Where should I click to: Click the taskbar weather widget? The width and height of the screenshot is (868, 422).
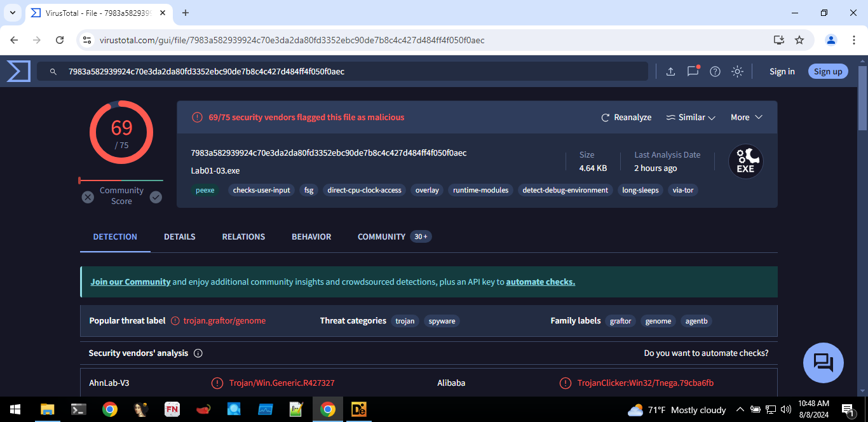tap(676, 409)
